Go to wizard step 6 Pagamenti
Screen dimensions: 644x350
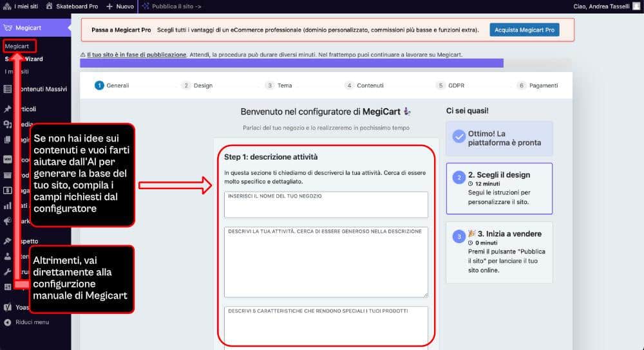(537, 86)
